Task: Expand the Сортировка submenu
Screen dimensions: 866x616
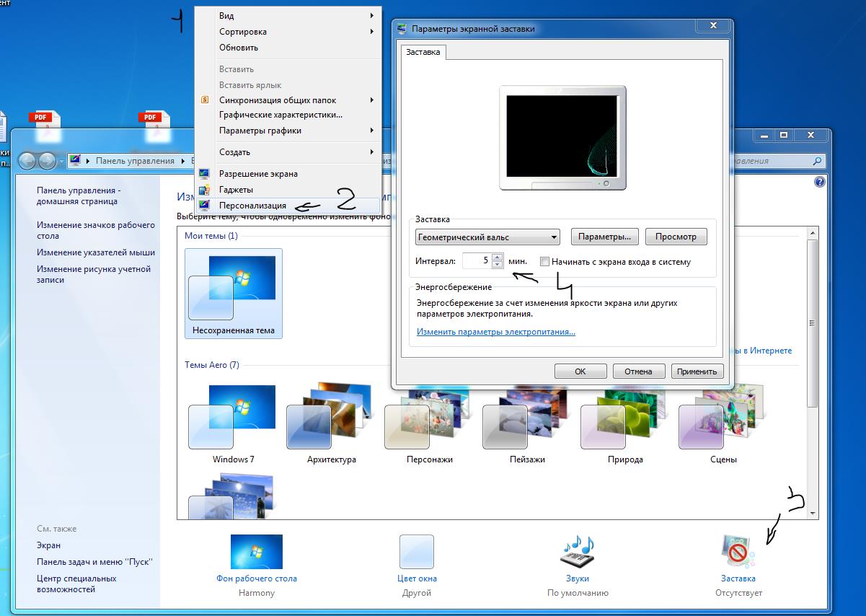Action: click(288, 32)
